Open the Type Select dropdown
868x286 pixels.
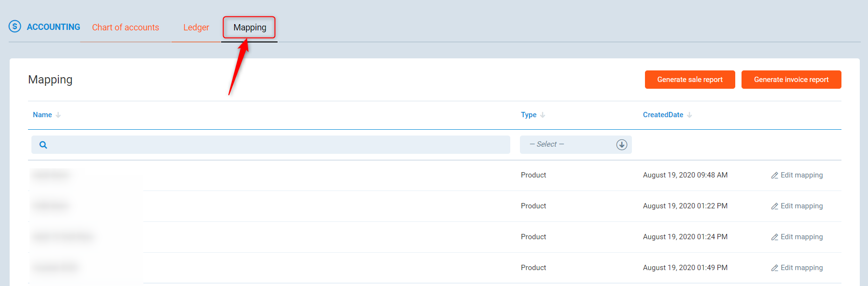point(570,145)
